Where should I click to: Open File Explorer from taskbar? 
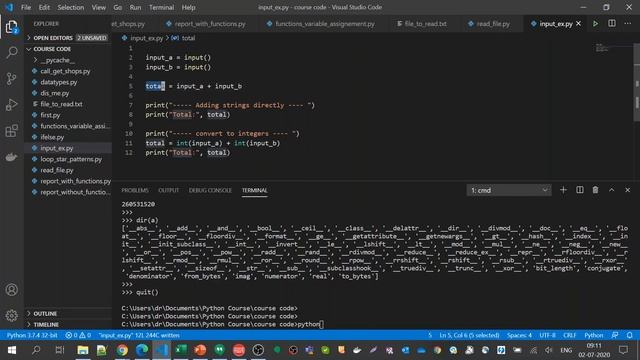[x=83, y=350]
